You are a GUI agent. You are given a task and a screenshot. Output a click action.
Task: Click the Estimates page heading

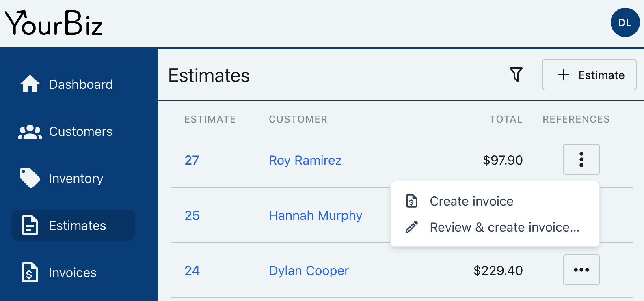point(209,75)
